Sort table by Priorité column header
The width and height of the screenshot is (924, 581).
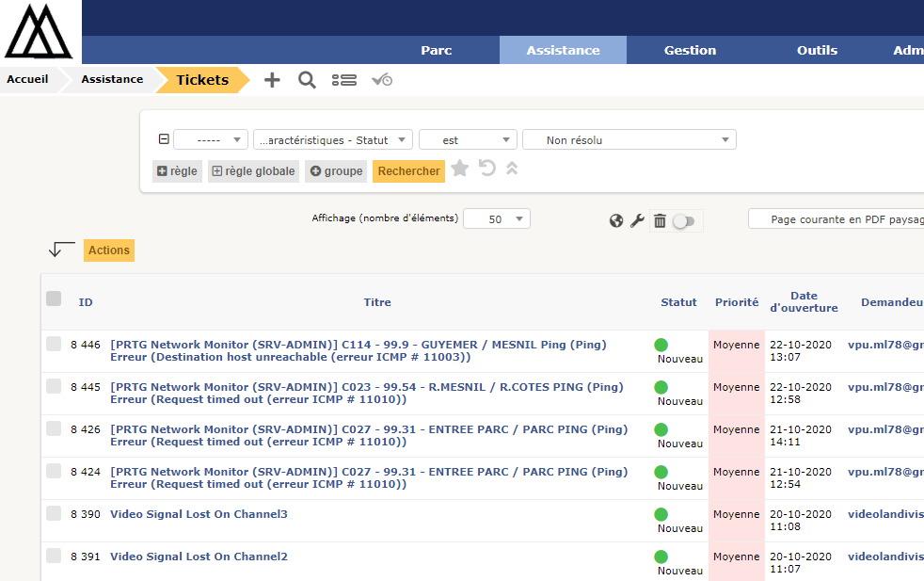coord(736,302)
